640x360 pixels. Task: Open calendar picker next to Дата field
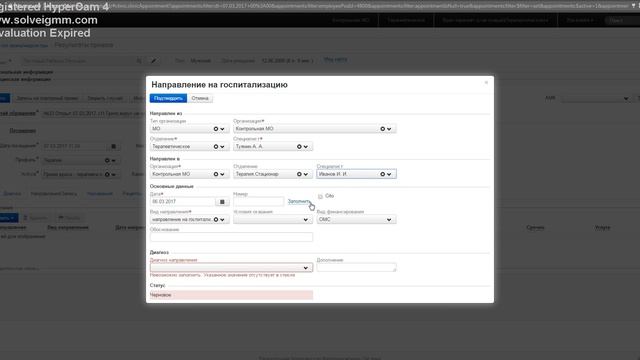(x=222, y=202)
